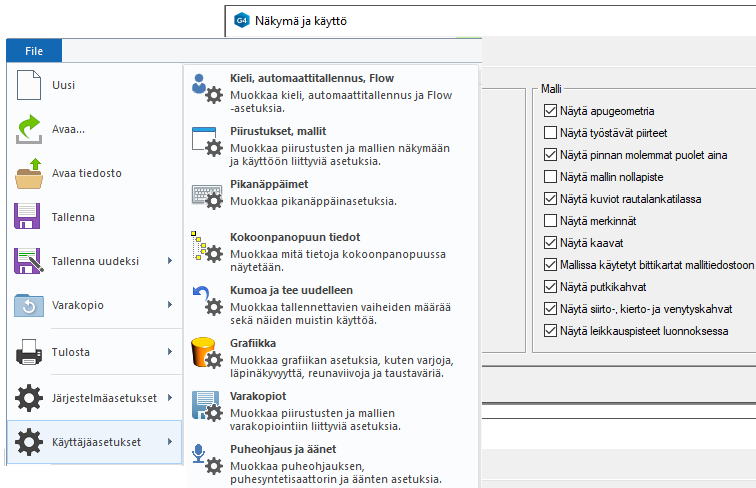Image resolution: width=756 pixels, height=488 pixels.
Task: Click the Uusi new document icon
Action: pos(29,86)
